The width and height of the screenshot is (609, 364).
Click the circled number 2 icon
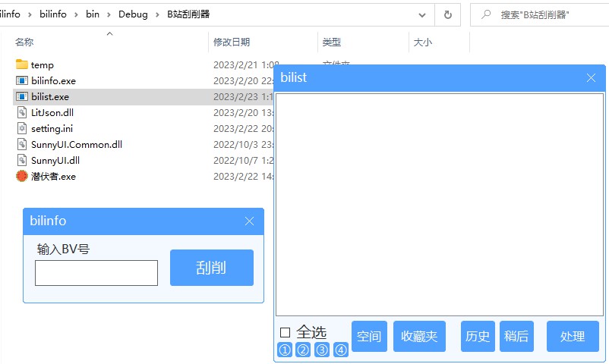point(303,350)
